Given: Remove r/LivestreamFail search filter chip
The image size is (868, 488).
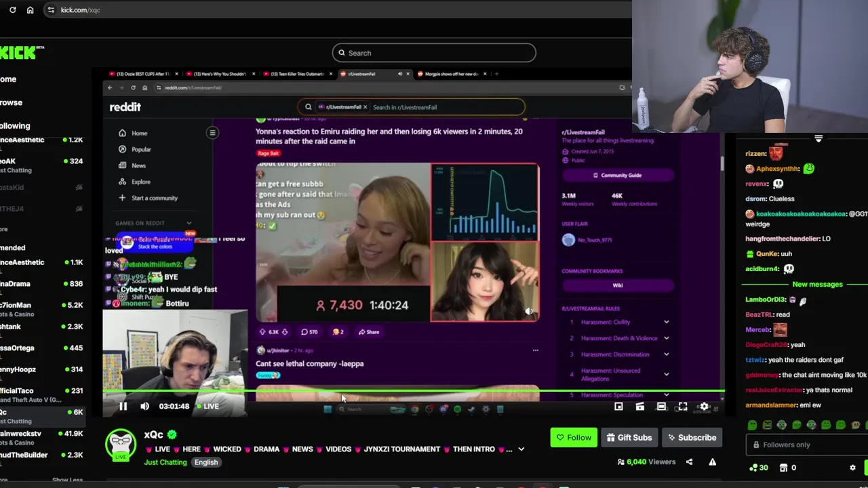Looking at the screenshot, I should point(365,107).
